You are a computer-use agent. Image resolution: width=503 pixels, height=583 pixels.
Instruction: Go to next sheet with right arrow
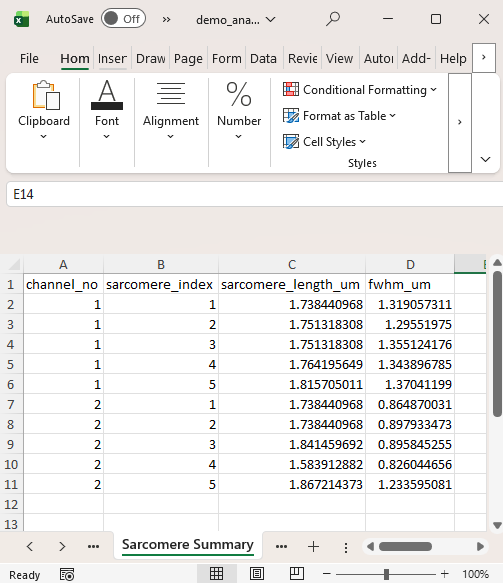tap(62, 546)
